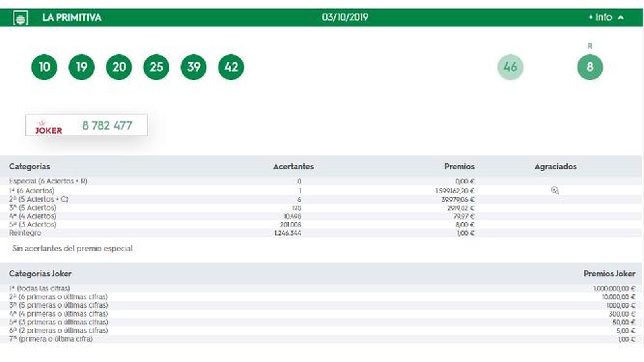
Task: Select winning number ball 10
Action: point(44,67)
